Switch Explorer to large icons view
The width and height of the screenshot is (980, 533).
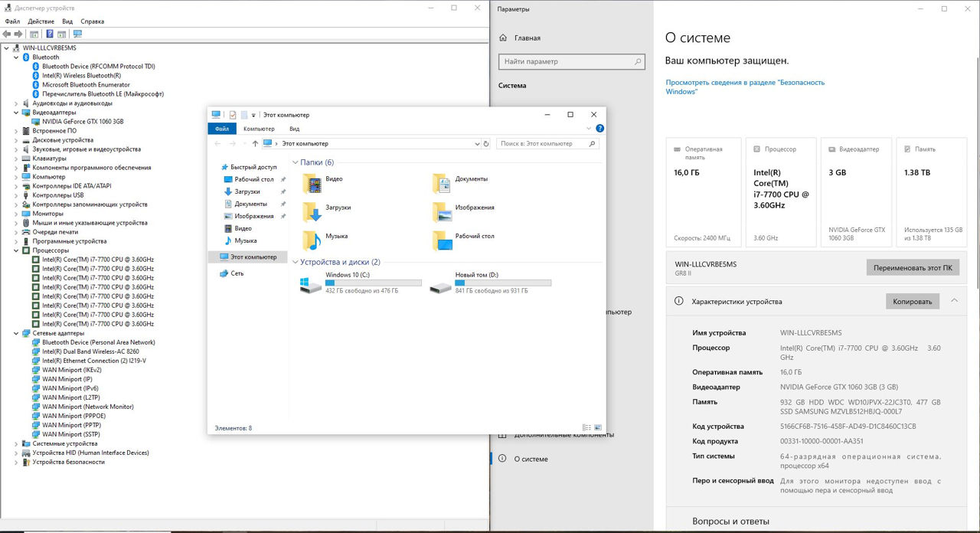point(599,427)
